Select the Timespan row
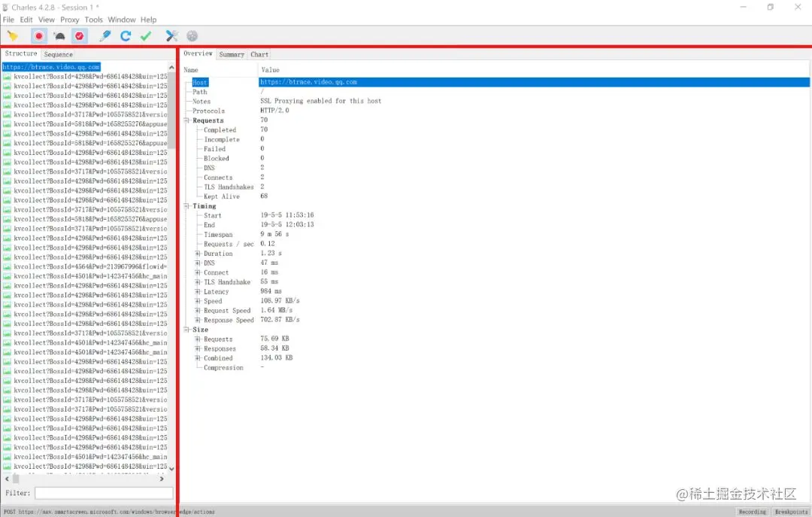Screen dimensions: 812x517 pos(496,234)
